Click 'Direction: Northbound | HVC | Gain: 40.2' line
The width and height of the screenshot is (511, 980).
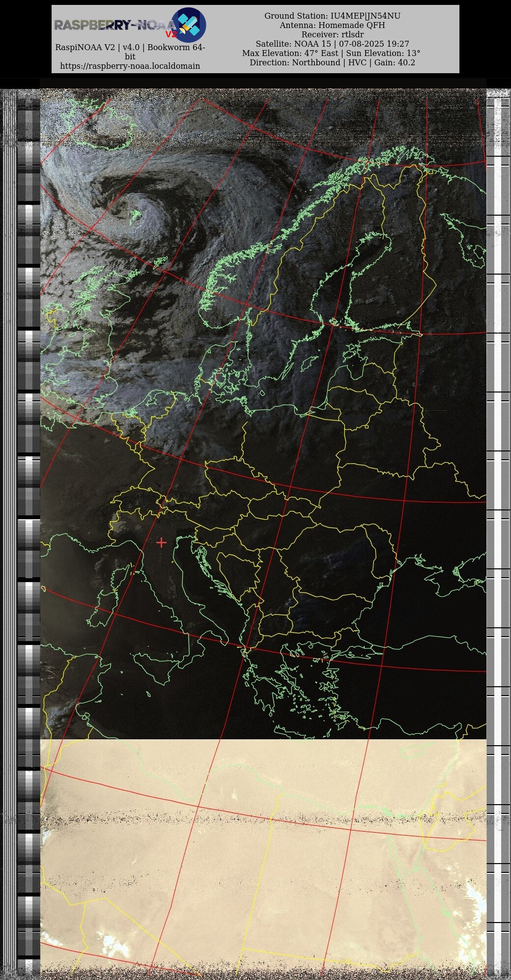pos(333,63)
